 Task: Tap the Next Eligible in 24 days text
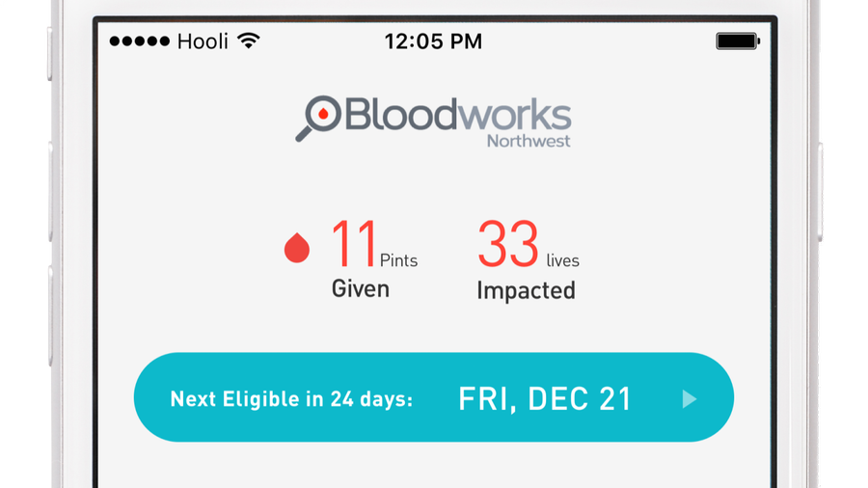(291, 398)
